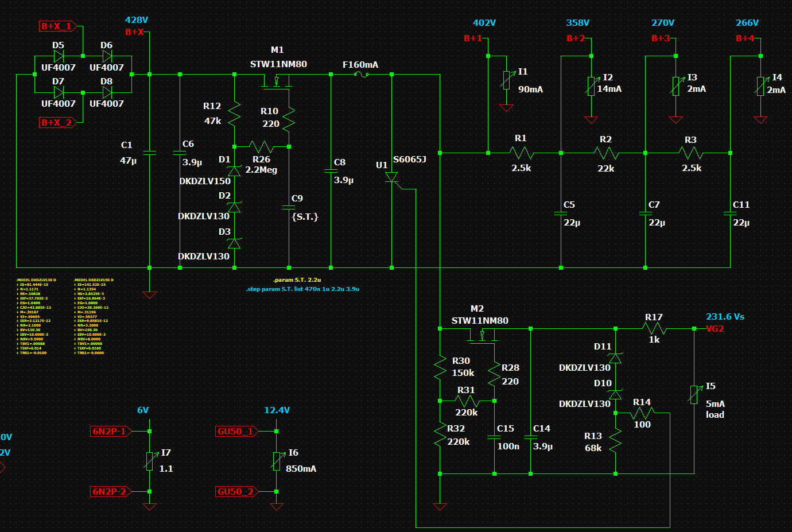The height and width of the screenshot is (532, 792).
Task: Click the M1 STW11NM80 MOSFET symbol
Action: tap(277, 81)
